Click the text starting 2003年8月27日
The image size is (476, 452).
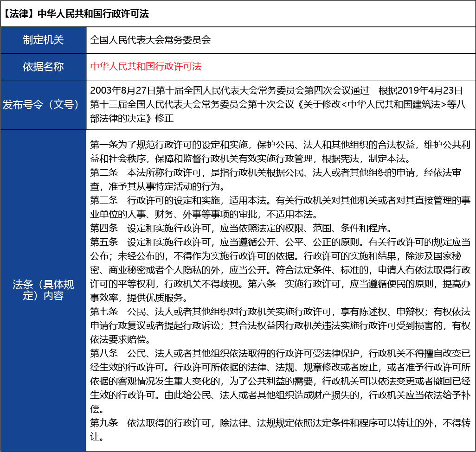[278, 104]
